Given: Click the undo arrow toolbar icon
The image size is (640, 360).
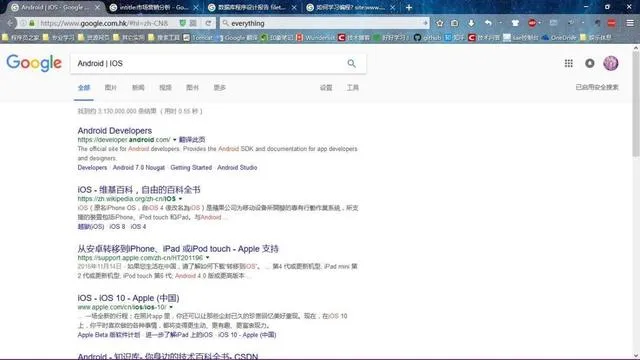Looking at the screenshot, I should [488, 23].
